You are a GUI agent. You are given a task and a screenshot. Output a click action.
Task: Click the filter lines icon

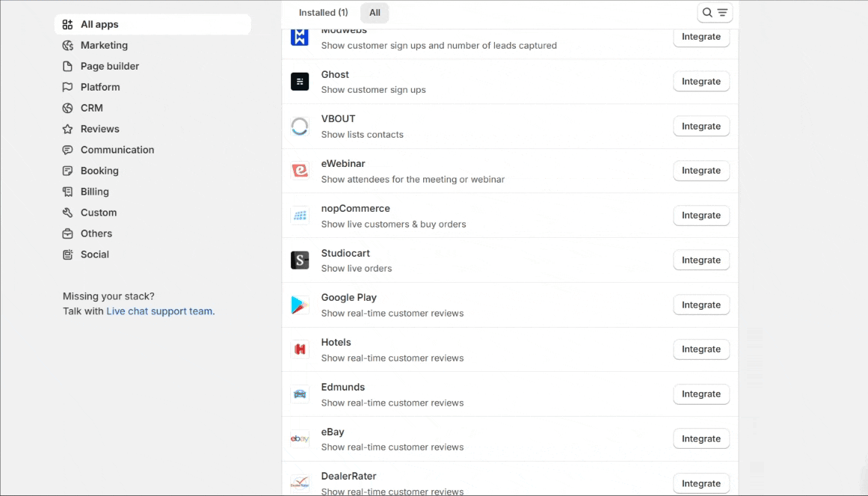pos(722,13)
